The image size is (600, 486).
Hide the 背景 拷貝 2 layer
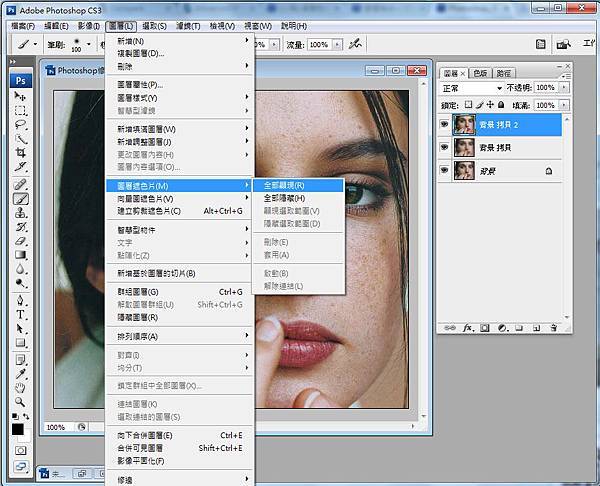(444, 124)
